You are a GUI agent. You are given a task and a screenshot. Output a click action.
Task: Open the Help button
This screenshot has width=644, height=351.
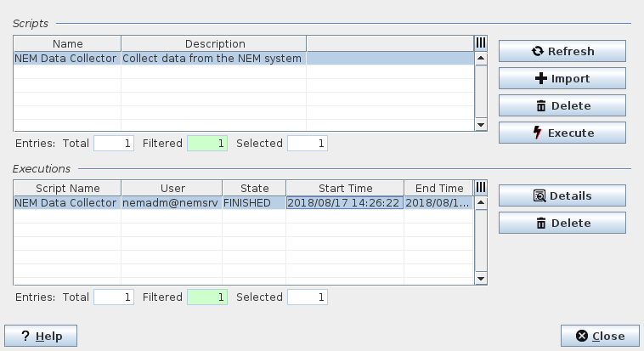coord(40,336)
